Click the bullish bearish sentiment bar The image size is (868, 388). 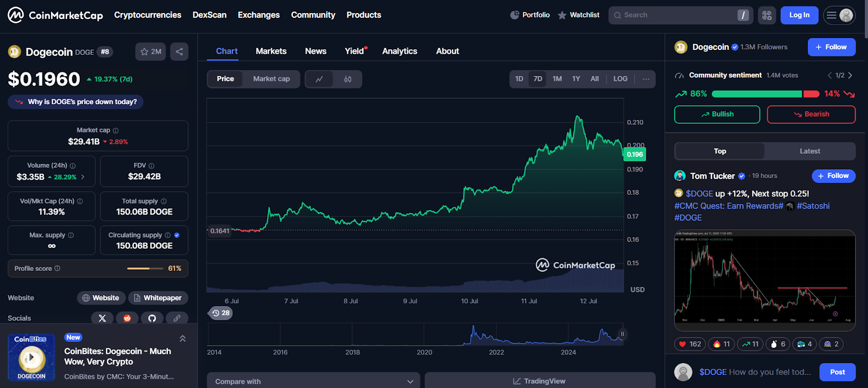[x=765, y=94]
